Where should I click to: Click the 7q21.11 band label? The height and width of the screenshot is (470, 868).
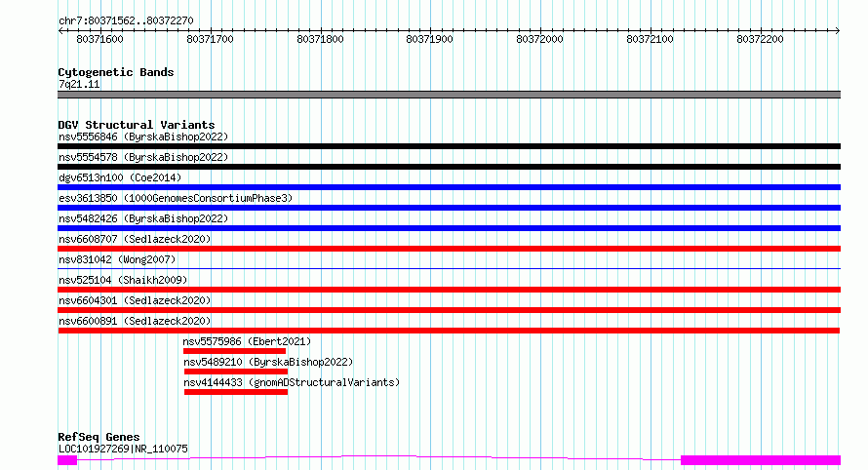pos(79,85)
